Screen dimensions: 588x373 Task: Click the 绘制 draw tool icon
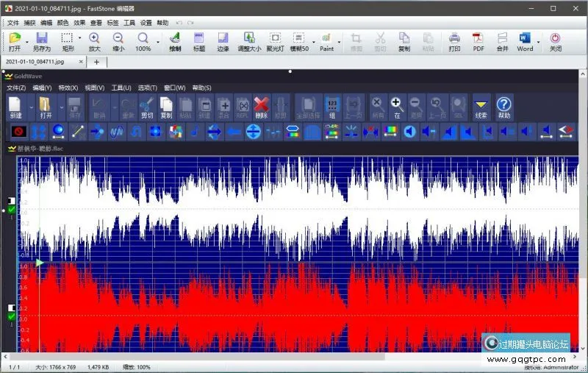[175, 40]
